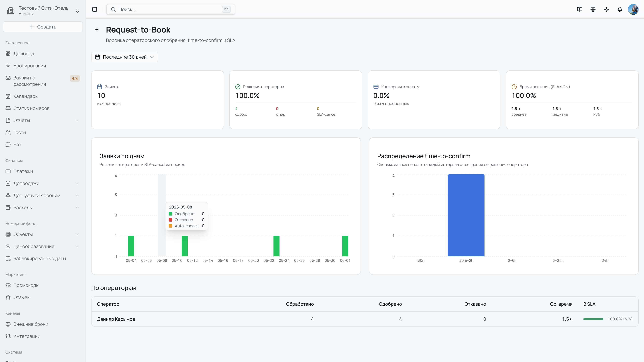Image resolution: width=644 pixels, height=362 pixels.
Task: Open the hotel switcher Тестовый Сити-Отель
Action: pyautogui.click(x=43, y=11)
